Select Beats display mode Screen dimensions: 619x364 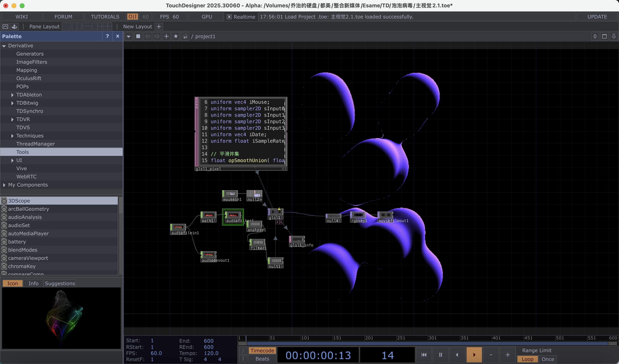[262, 359]
